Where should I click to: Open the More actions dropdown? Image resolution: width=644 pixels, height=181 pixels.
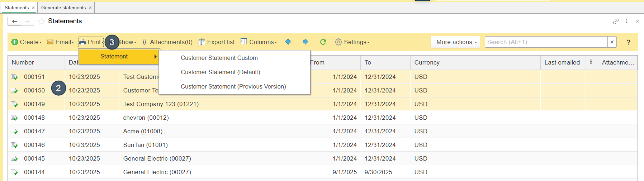click(455, 42)
